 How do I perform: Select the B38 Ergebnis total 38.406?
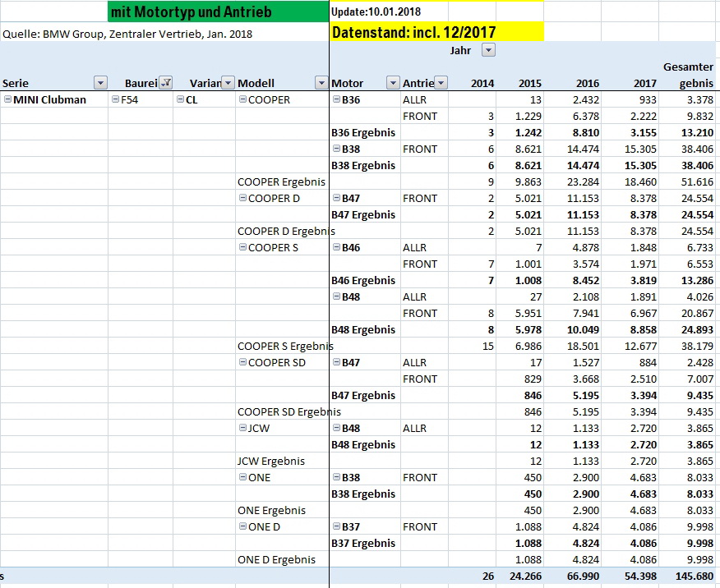[x=697, y=165]
